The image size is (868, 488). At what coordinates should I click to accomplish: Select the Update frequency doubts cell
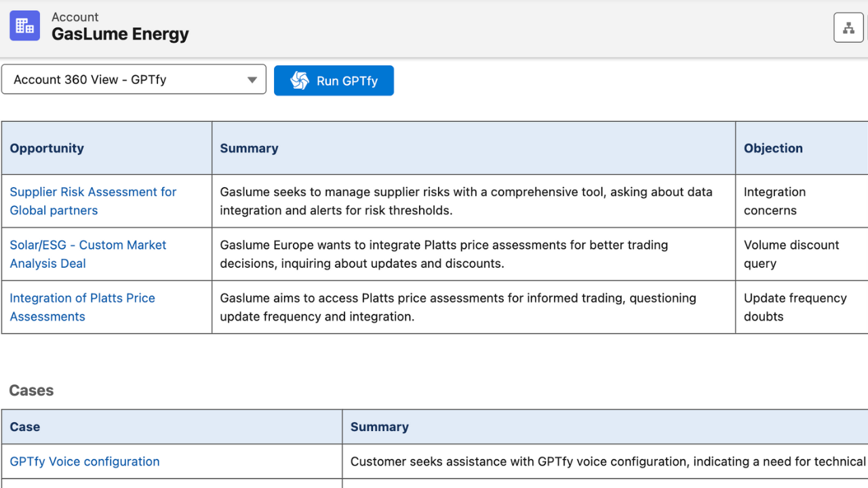tap(795, 307)
